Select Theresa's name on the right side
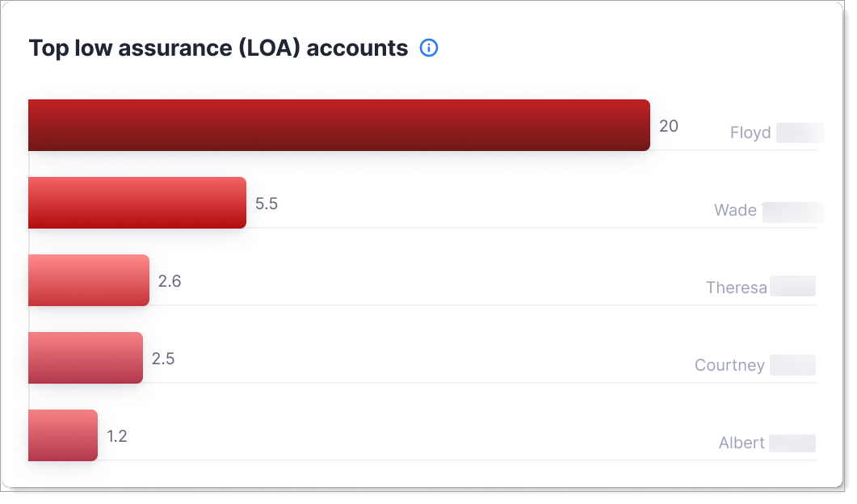Image resolution: width=857 pixels, height=504 pixels. tap(736, 288)
